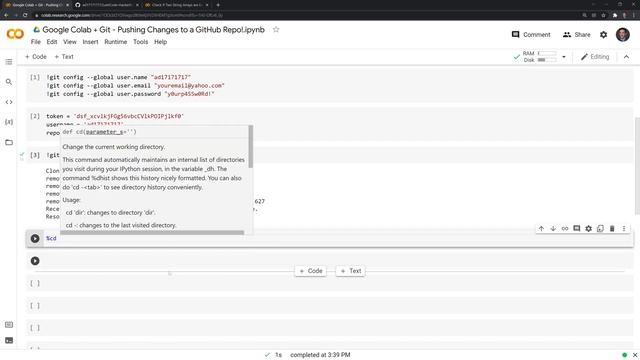This screenshot has width=640, height=360.
Task: Click the completed at 3:39 PM status
Action: click(x=320, y=355)
